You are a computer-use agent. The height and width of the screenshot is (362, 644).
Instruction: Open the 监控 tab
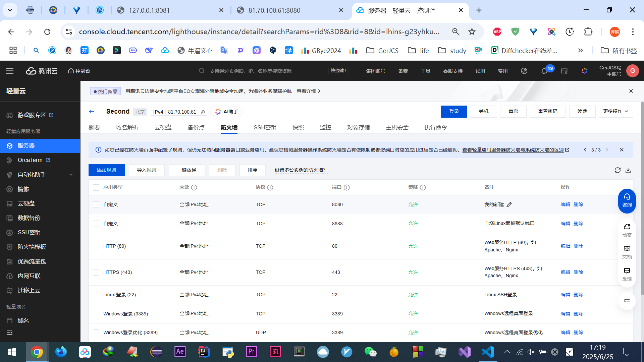(x=325, y=127)
